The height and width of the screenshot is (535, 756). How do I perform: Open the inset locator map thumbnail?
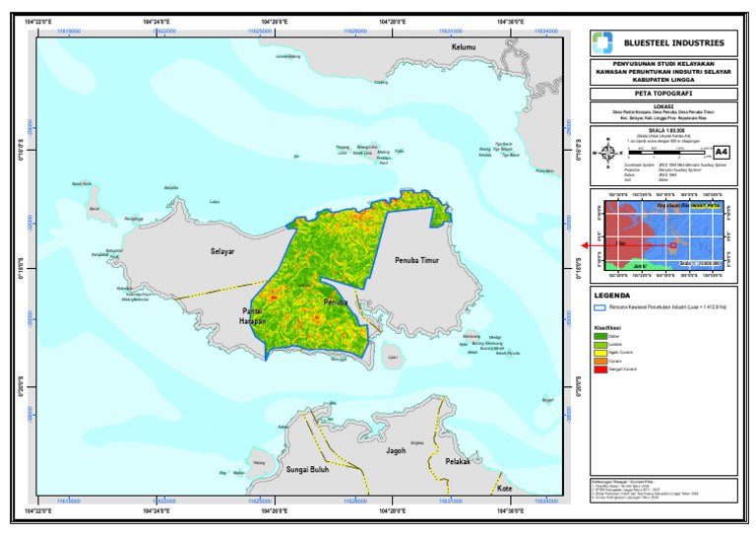[663, 235]
